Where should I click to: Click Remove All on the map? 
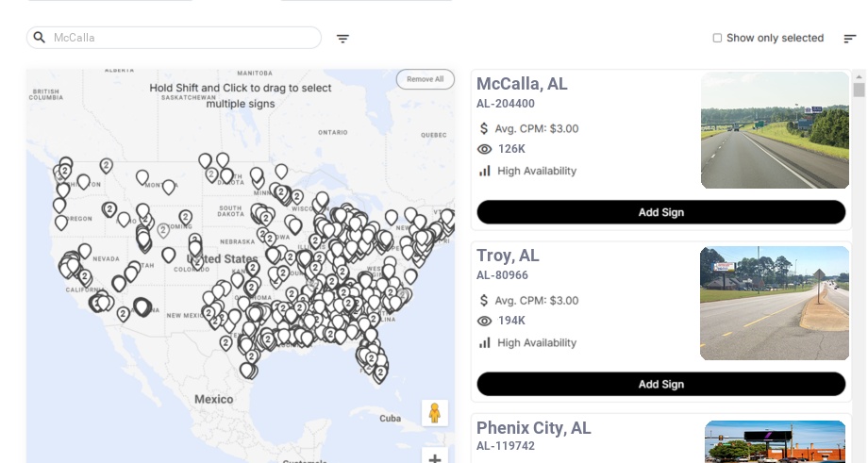coord(426,79)
